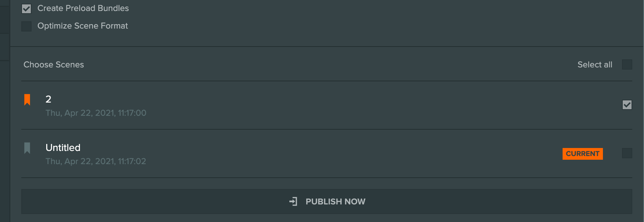The height and width of the screenshot is (222, 644).
Task: Click the timestamp under Untitled scene
Action: [x=95, y=161]
